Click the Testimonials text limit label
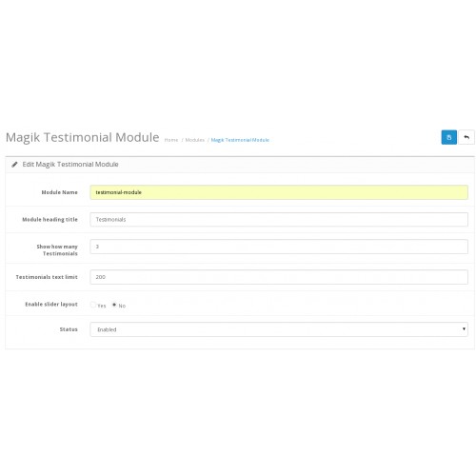The width and height of the screenshot is (476, 476). click(x=47, y=277)
